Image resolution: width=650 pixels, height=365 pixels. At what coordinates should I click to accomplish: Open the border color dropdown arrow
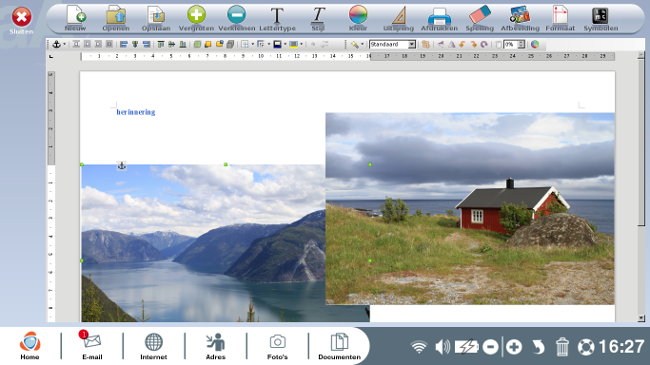click(x=285, y=44)
